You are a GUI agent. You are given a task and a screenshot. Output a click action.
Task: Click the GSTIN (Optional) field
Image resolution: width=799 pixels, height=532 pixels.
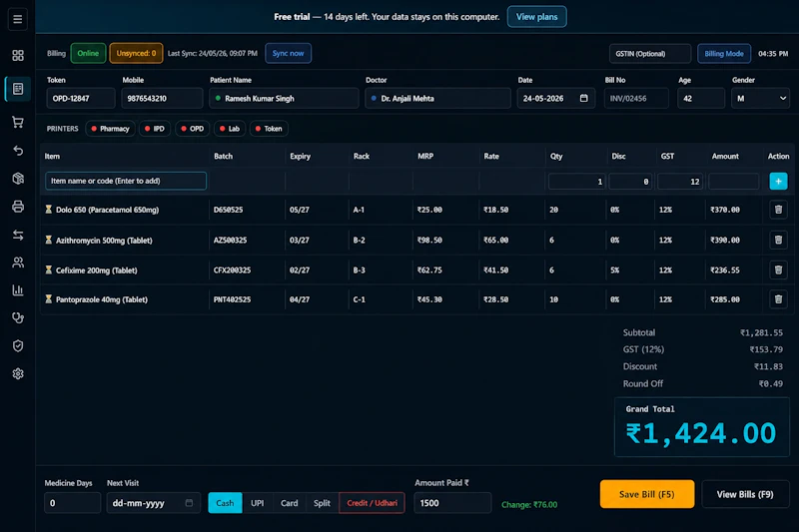pyautogui.click(x=650, y=54)
